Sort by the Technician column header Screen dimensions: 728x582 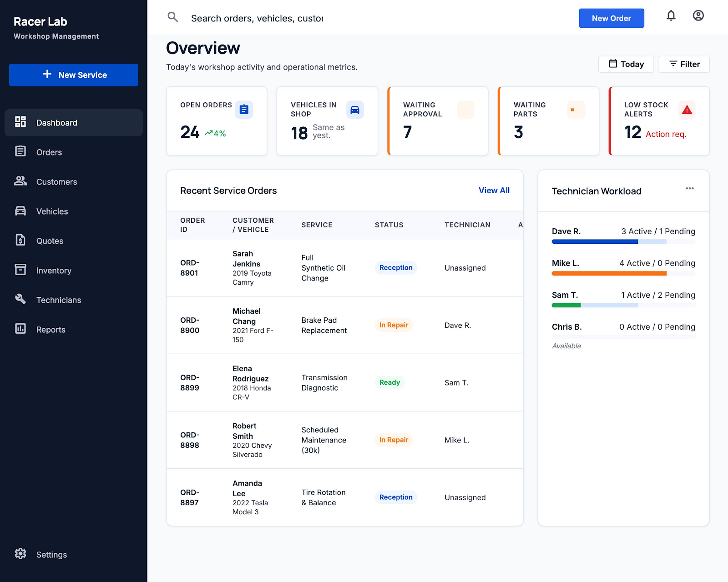pyautogui.click(x=467, y=225)
